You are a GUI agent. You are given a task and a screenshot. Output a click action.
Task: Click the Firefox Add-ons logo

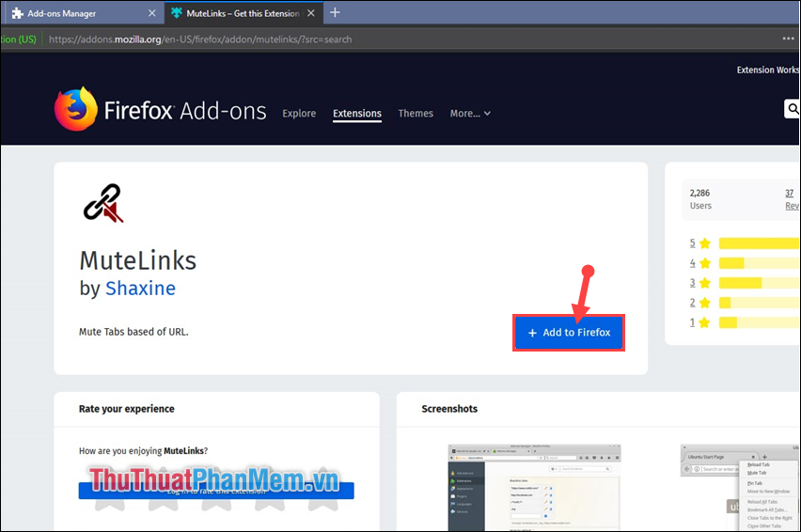pos(160,109)
